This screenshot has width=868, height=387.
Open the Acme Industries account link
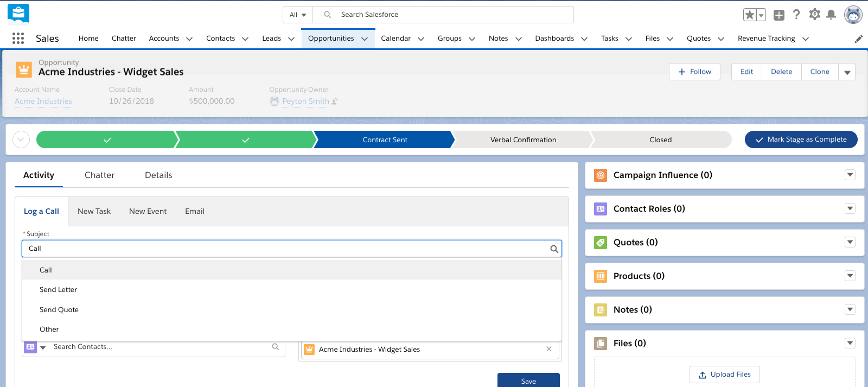click(43, 101)
